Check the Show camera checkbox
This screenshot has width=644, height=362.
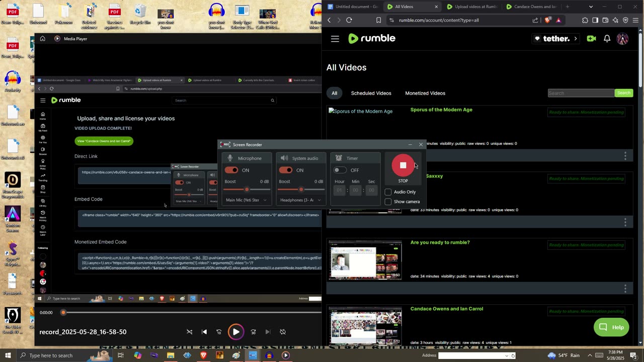388,202
